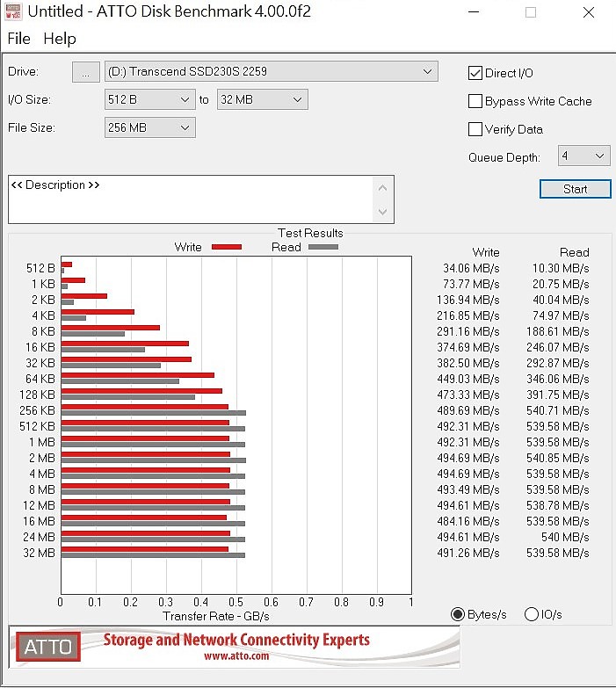This screenshot has width=616, height=688.
Task: Click the 538.78 MB/s read value
Action: pyautogui.click(x=558, y=505)
